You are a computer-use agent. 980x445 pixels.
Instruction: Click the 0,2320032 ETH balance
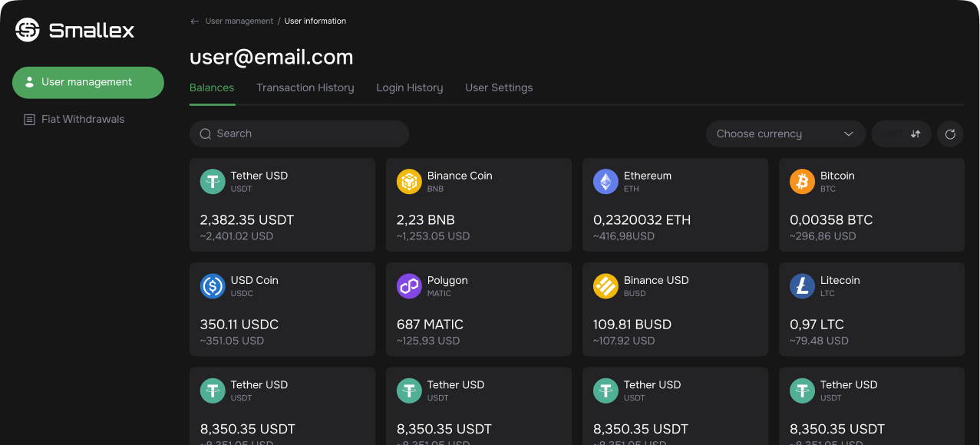point(642,220)
